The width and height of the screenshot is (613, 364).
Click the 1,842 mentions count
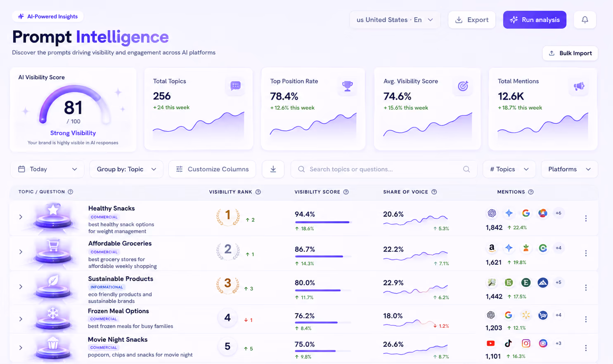coord(494,228)
